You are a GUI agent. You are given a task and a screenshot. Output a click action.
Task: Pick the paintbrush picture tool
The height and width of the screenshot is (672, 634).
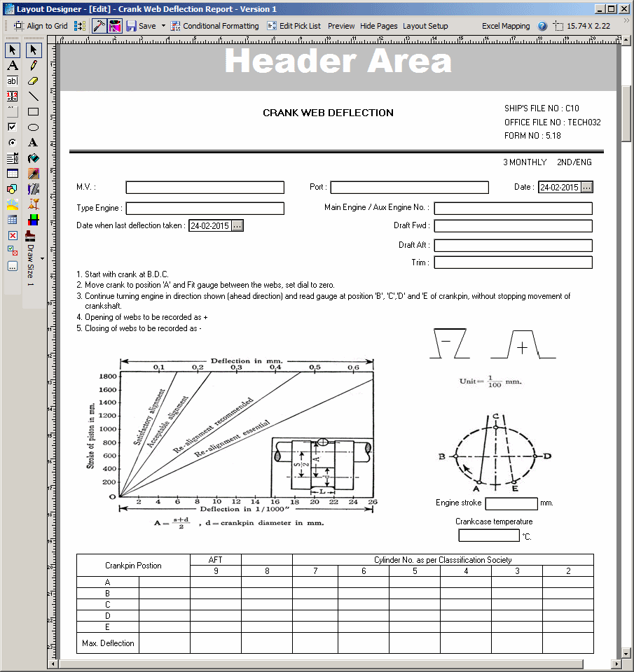pyautogui.click(x=33, y=174)
